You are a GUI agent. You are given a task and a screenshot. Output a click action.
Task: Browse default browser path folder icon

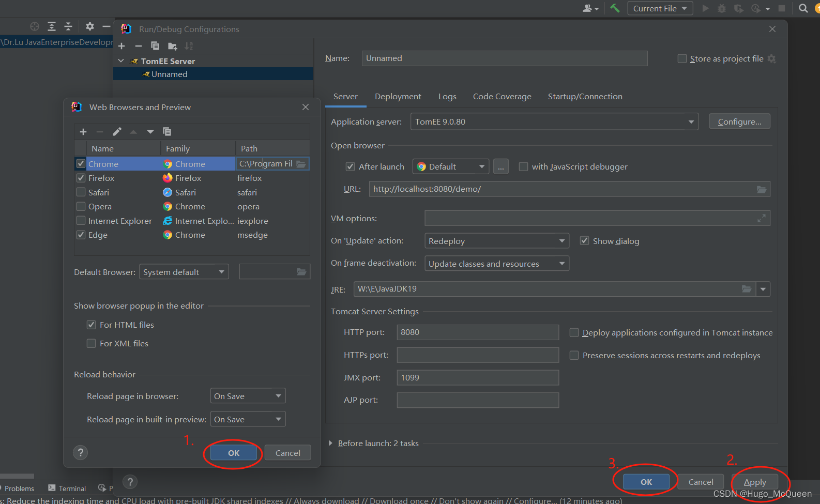pyautogui.click(x=301, y=272)
